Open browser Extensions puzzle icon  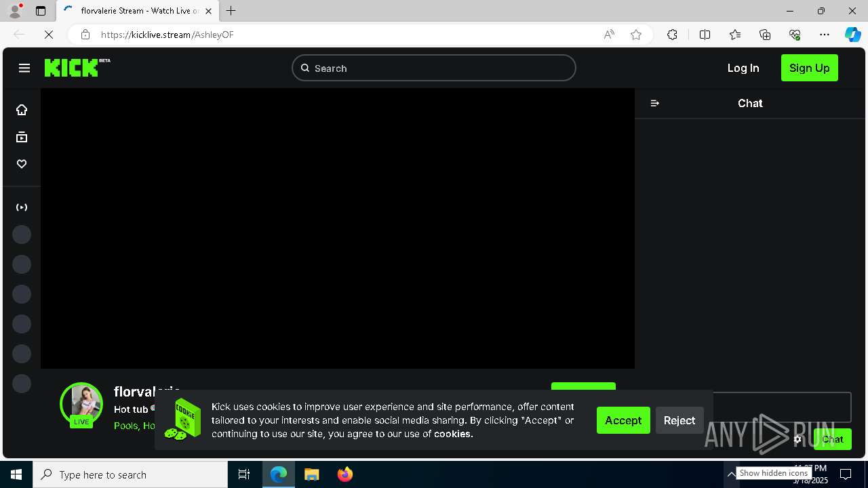coord(672,35)
